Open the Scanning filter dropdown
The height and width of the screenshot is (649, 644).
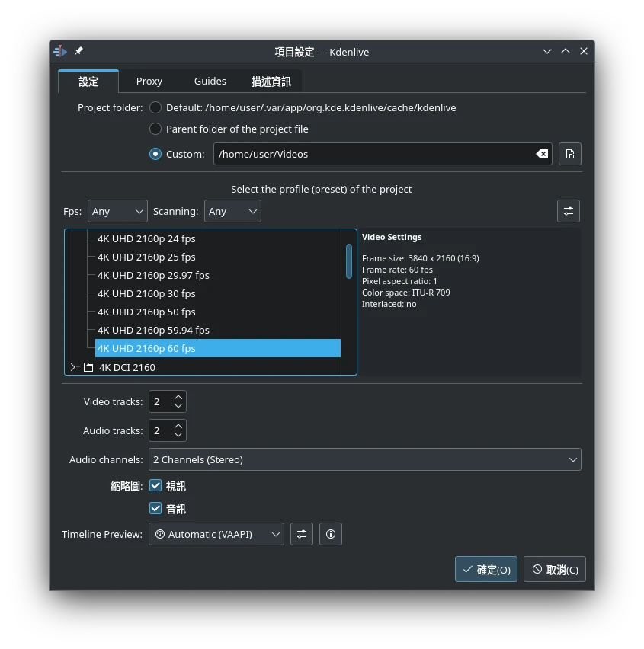pos(232,211)
